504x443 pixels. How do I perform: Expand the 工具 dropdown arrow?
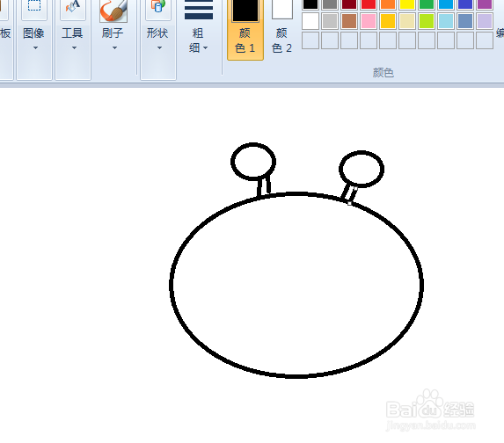click(74, 47)
